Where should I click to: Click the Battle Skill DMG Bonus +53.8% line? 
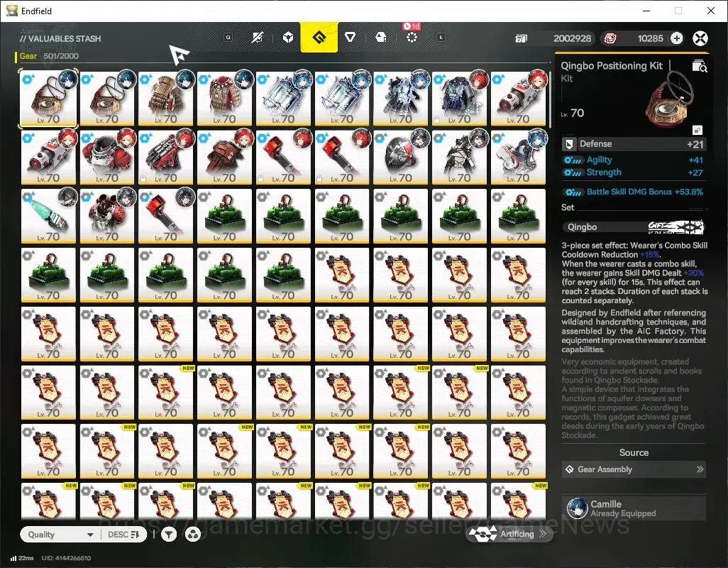[x=634, y=192]
